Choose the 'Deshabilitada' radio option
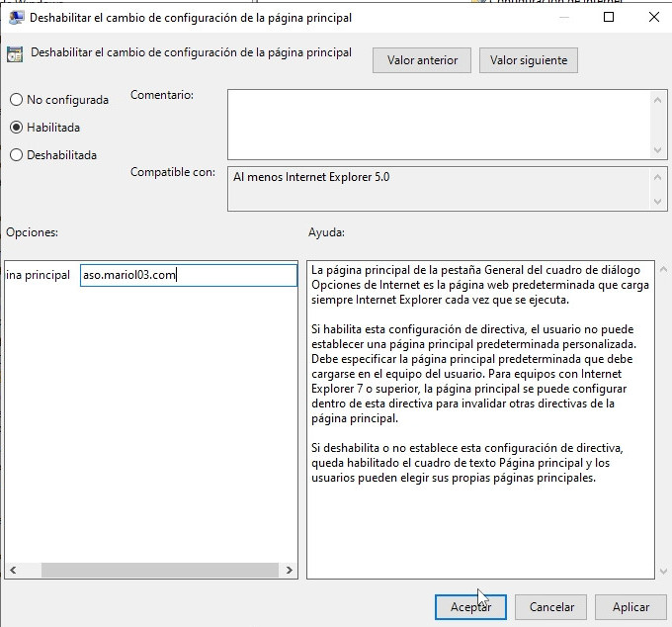The height and width of the screenshot is (627, 672). (16, 155)
